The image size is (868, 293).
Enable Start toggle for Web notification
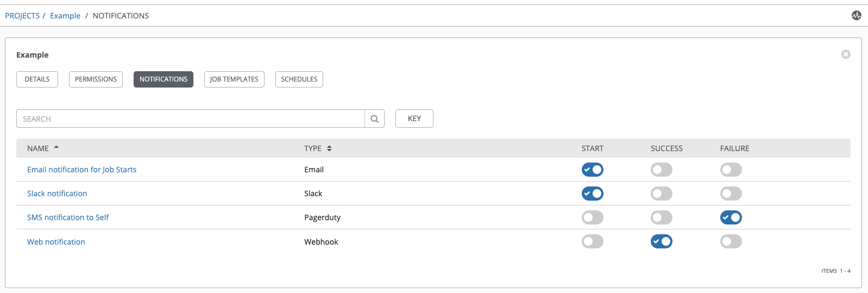click(x=592, y=241)
